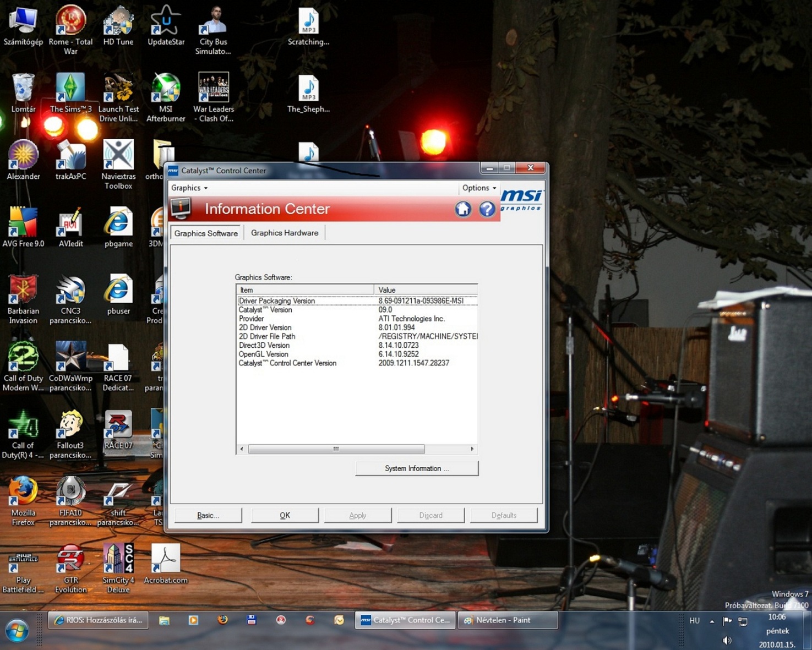The width and height of the screenshot is (812, 650).
Task: Select the Catalyst Control Center Version row
Action: (357, 363)
